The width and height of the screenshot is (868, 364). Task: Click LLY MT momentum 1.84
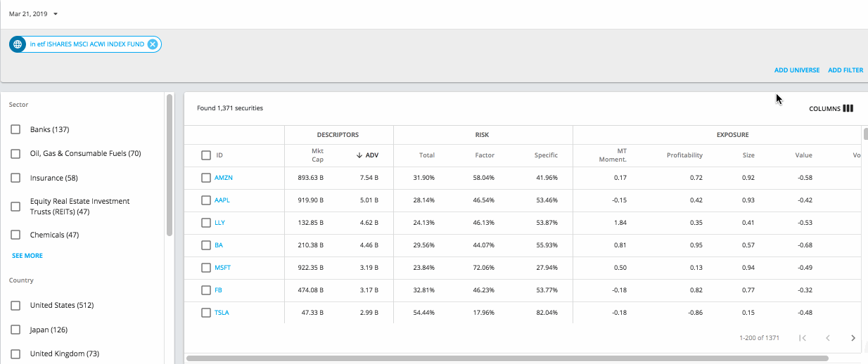[x=620, y=223]
